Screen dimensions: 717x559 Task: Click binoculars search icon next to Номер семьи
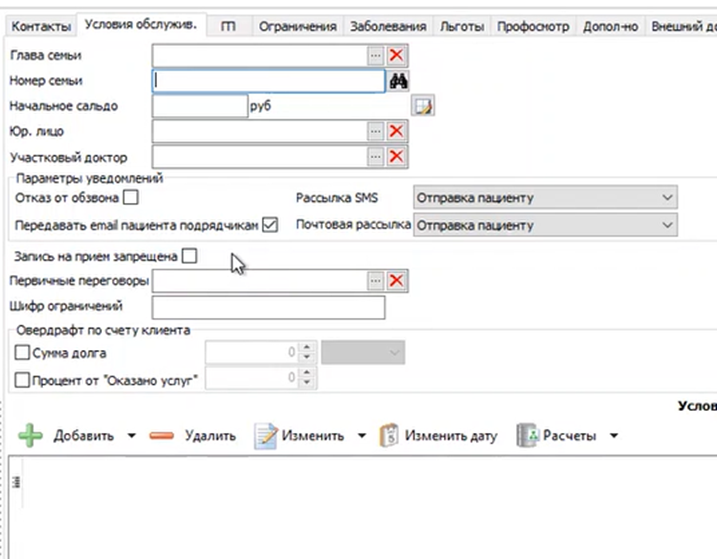pyautogui.click(x=398, y=81)
